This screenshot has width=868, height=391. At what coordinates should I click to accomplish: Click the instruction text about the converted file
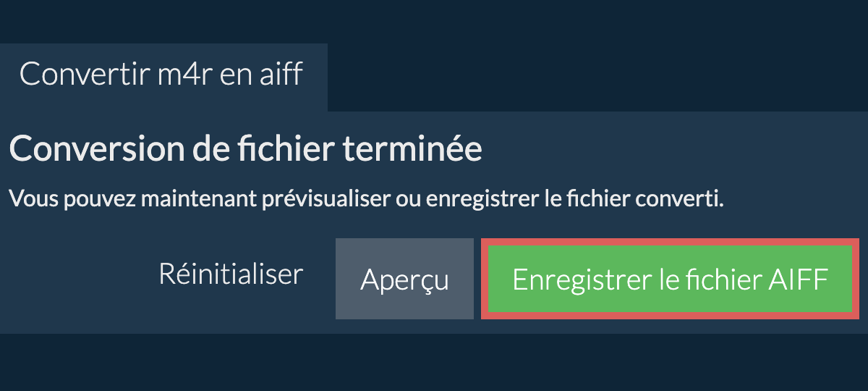click(x=366, y=199)
